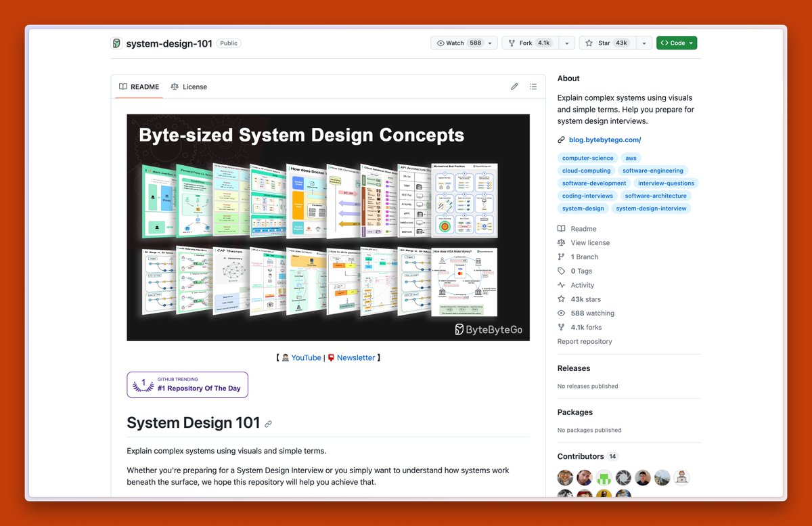Open the Newsletter link

pyautogui.click(x=356, y=357)
